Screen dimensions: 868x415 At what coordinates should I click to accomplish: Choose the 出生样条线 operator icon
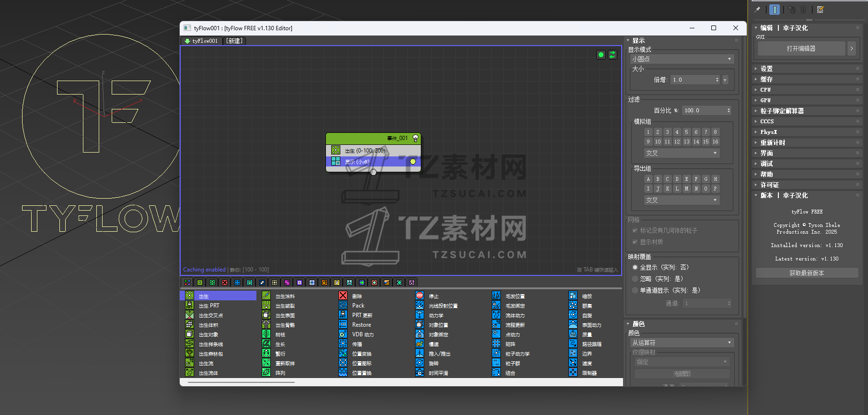click(190, 344)
